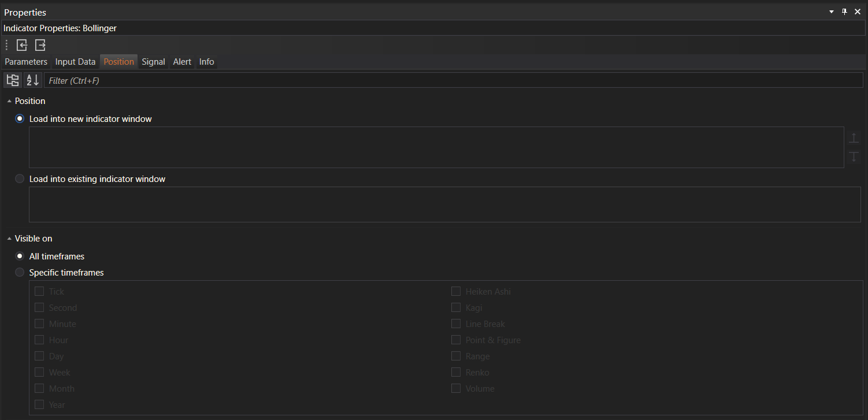Pin the Properties panel
The image size is (868, 420).
coord(844,12)
